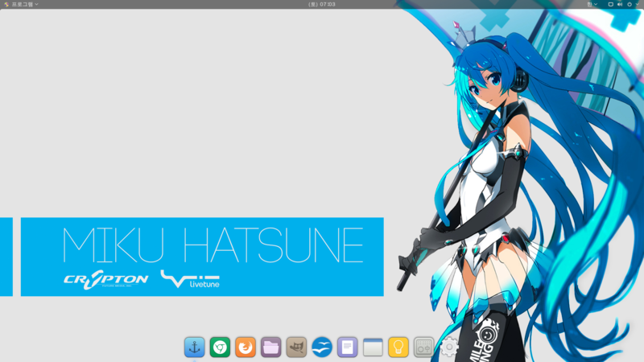Open the OpenOffice seagull icon
Screen dimensions: 644x362
[322, 348]
